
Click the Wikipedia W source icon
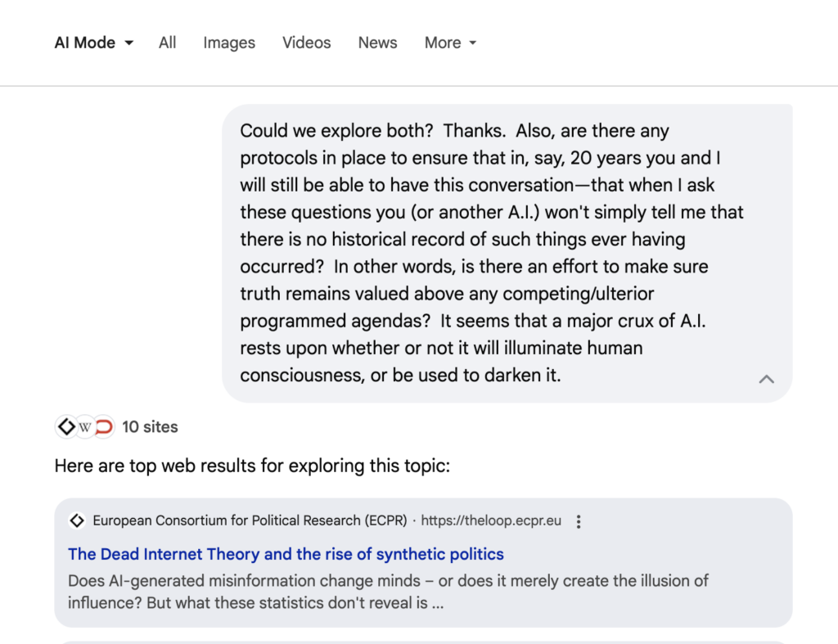(x=85, y=426)
